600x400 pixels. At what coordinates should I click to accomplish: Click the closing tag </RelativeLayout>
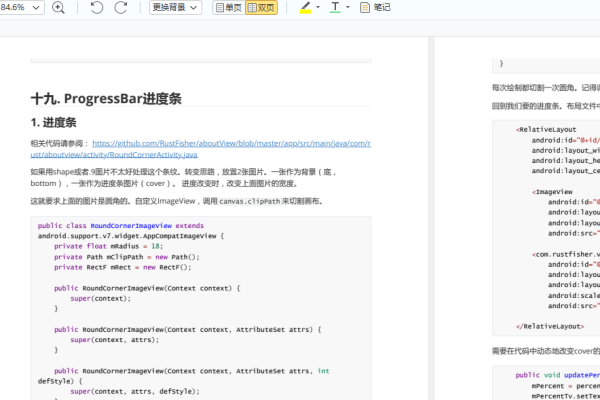pyautogui.click(x=550, y=326)
